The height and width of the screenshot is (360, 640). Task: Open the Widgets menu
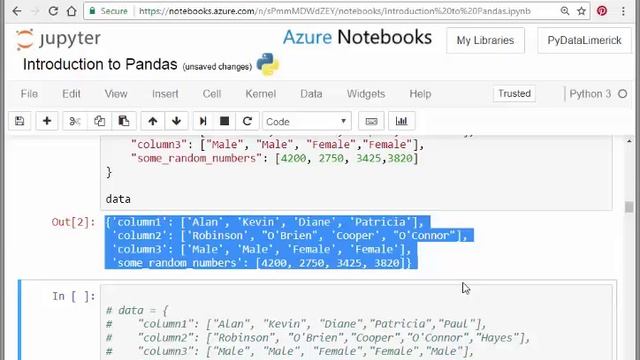[366, 94]
